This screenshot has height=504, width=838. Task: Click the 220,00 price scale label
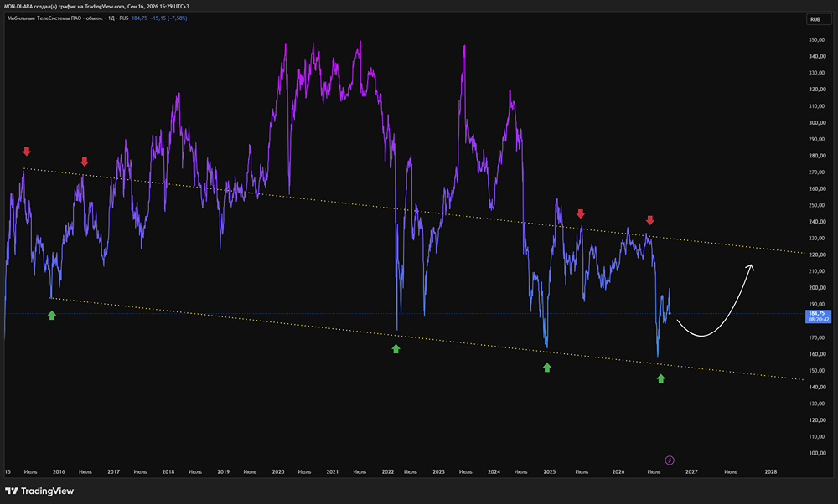[x=817, y=255]
